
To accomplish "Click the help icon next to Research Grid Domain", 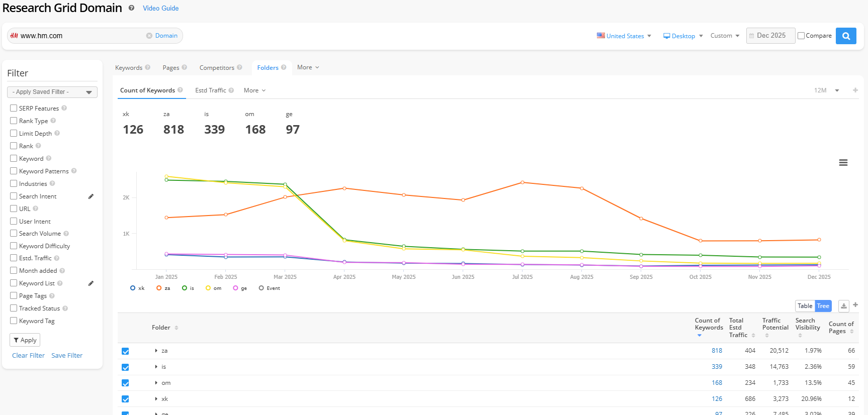I will coord(131,8).
